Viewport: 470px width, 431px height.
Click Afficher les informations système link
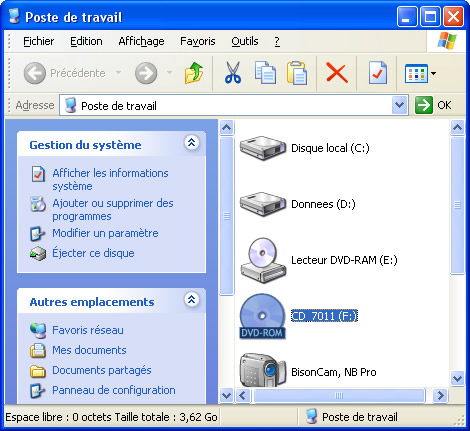point(110,180)
